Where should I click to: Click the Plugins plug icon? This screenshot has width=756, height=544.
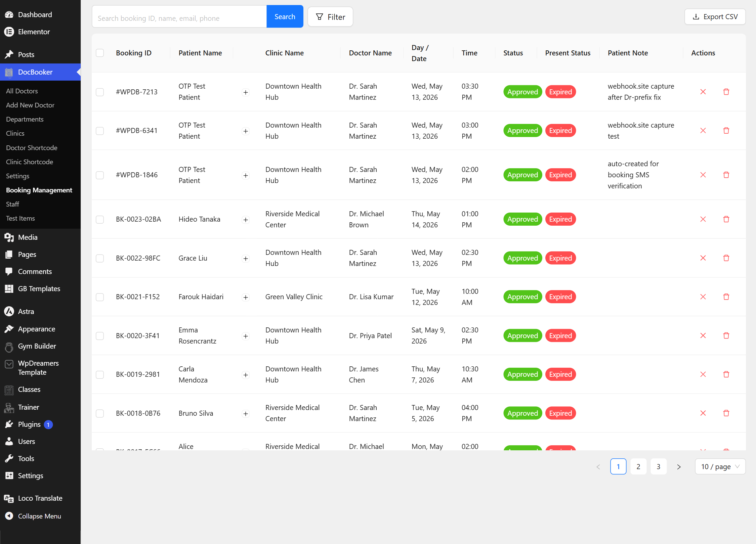[9, 424]
